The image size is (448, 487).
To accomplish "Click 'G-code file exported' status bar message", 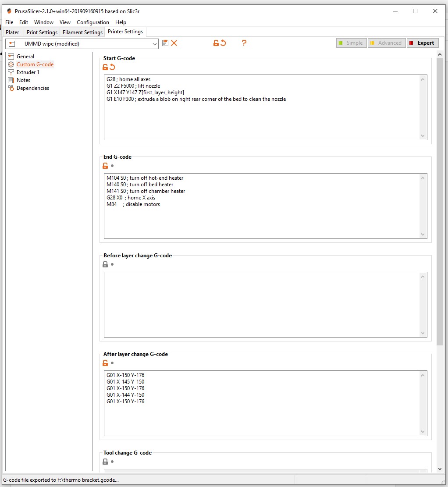I will click(x=61, y=480).
